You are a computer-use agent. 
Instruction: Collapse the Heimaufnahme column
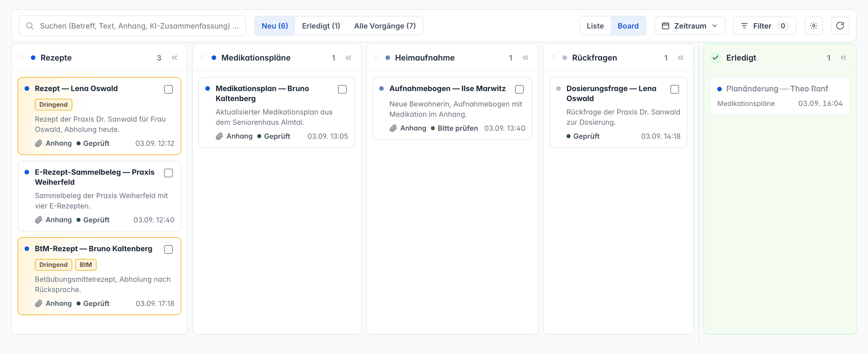pos(525,58)
